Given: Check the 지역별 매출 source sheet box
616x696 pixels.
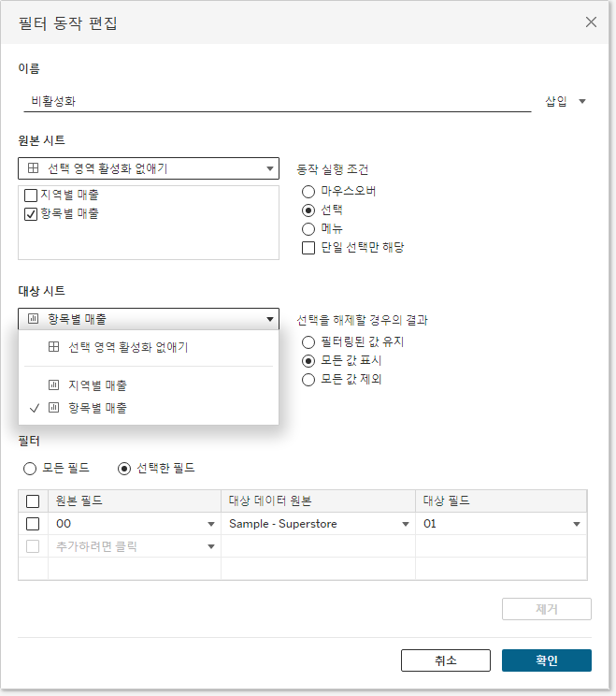Looking at the screenshot, I should pyautogui.click(x=31, y=196).
